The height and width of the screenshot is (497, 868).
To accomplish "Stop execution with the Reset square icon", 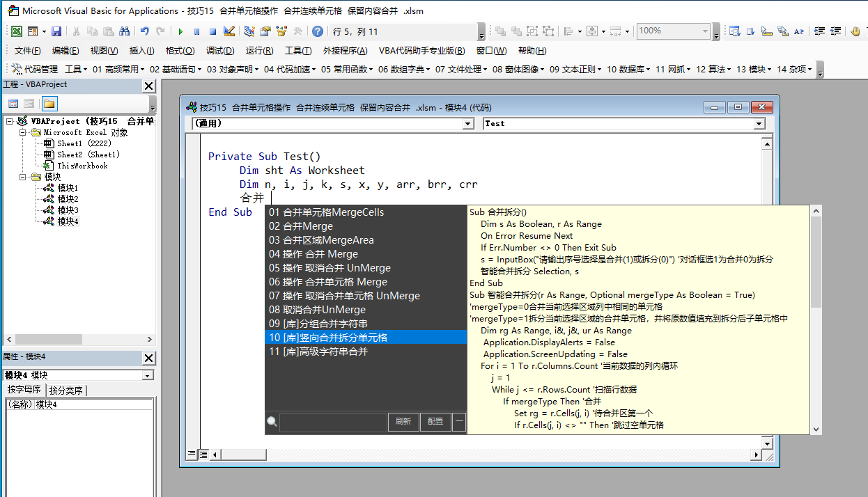I will (212, 31).
